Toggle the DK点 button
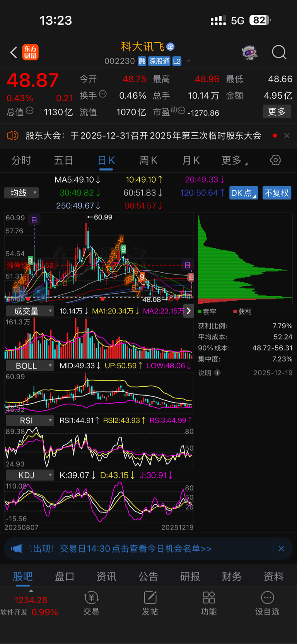Viewport: 297px width, 644px height. tap(244, 193)
